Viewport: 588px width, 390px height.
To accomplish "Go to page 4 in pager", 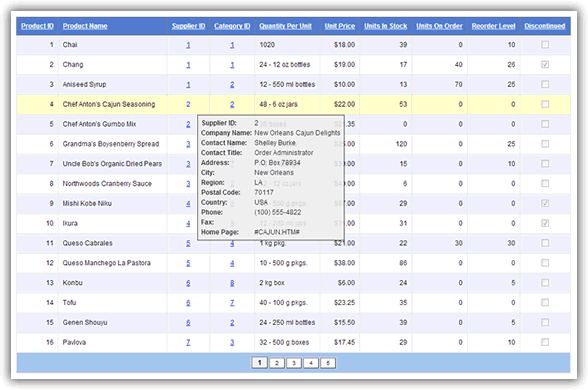I will (x=311, y=363).
